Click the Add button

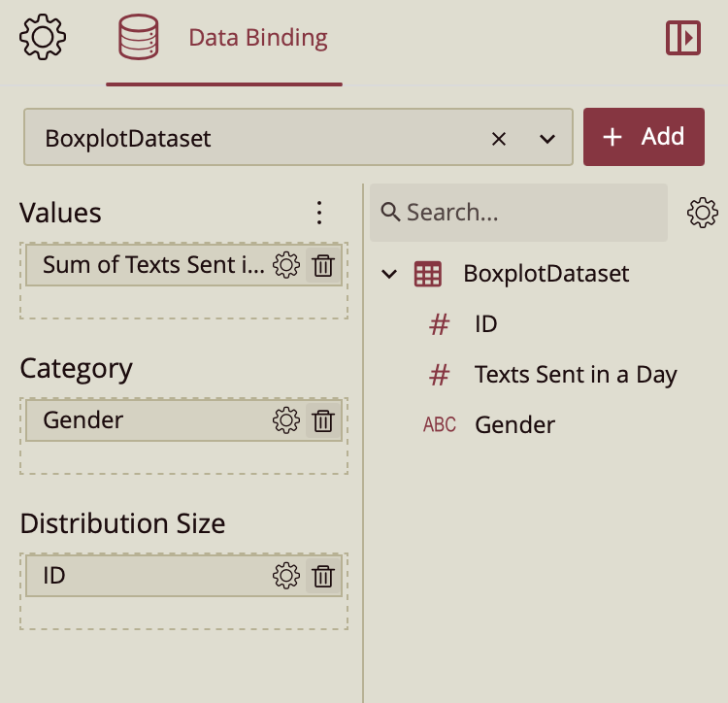click(x=643, y=137)
